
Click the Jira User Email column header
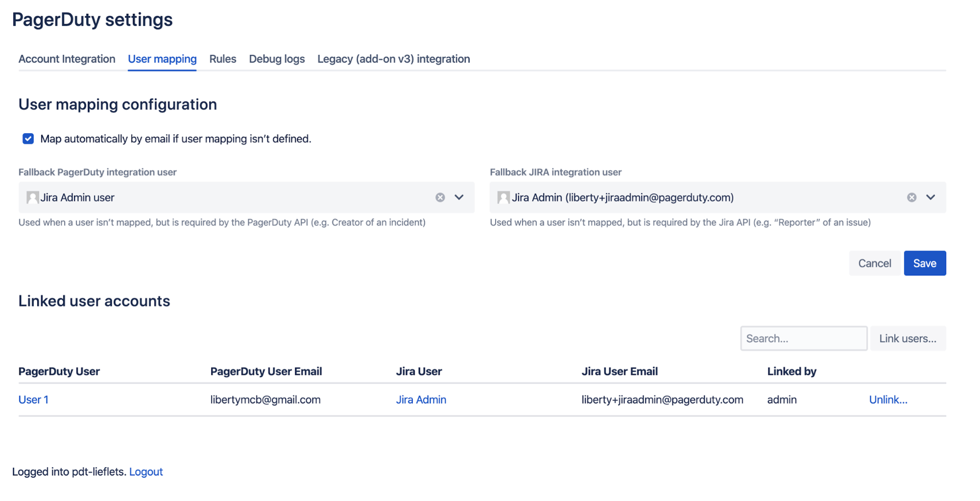tap(620, 372)
